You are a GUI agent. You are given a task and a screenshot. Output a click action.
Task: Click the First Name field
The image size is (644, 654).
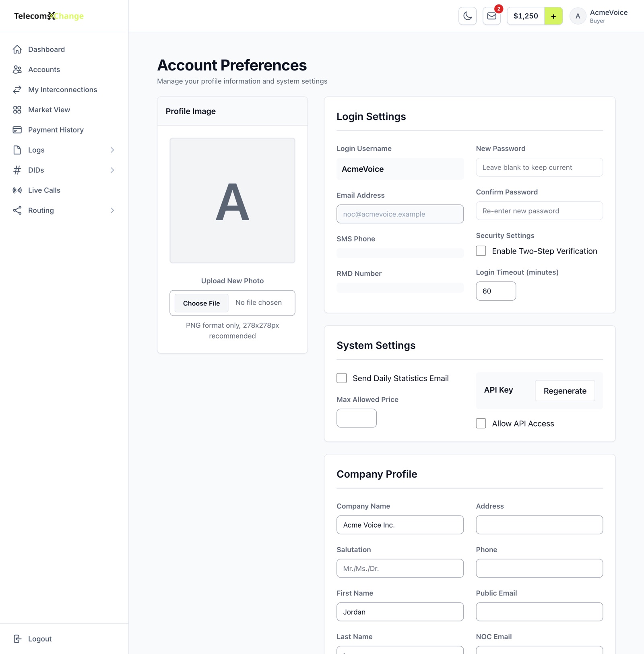[x=400, y=612]
